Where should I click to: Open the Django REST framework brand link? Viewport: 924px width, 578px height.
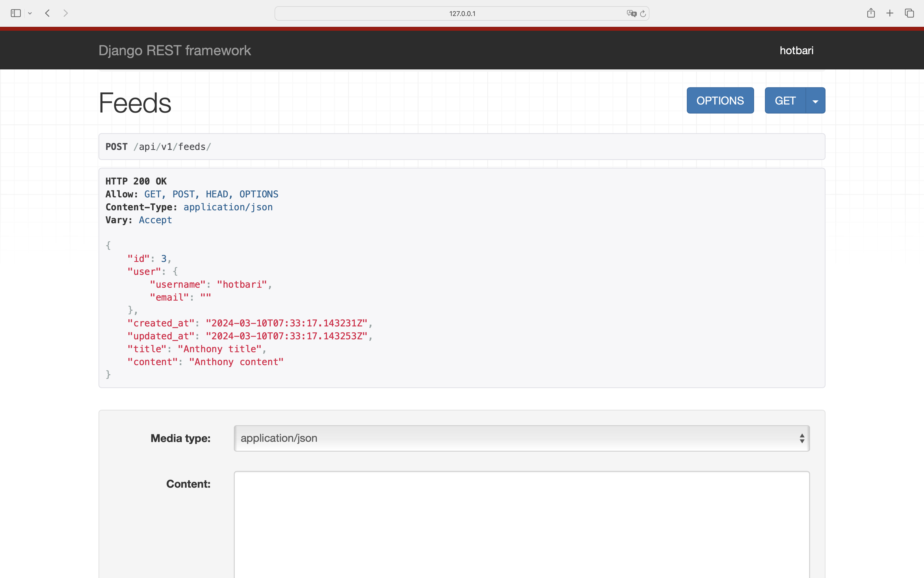pyautogui.click(x=175, y=51)
